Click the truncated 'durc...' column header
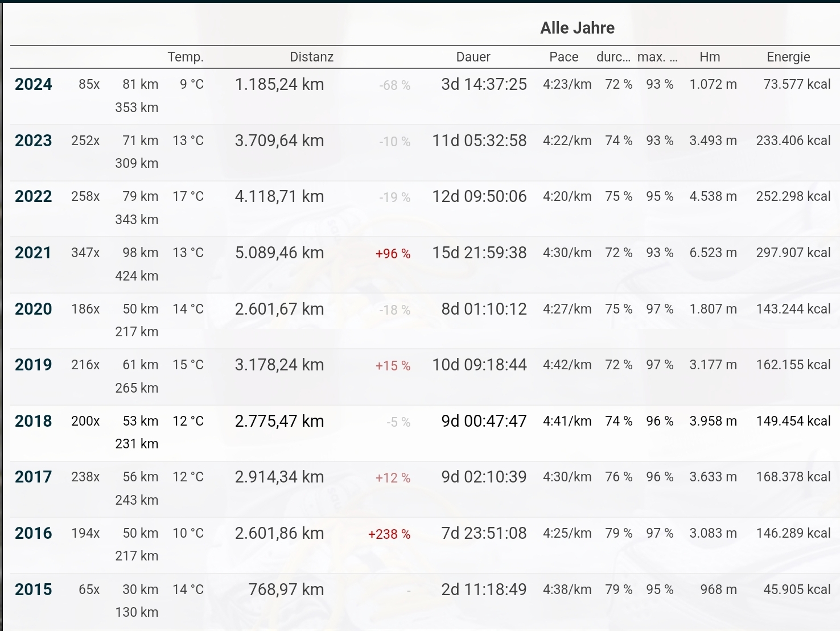The width and height of the screenshot is (840, 631). 613,57
